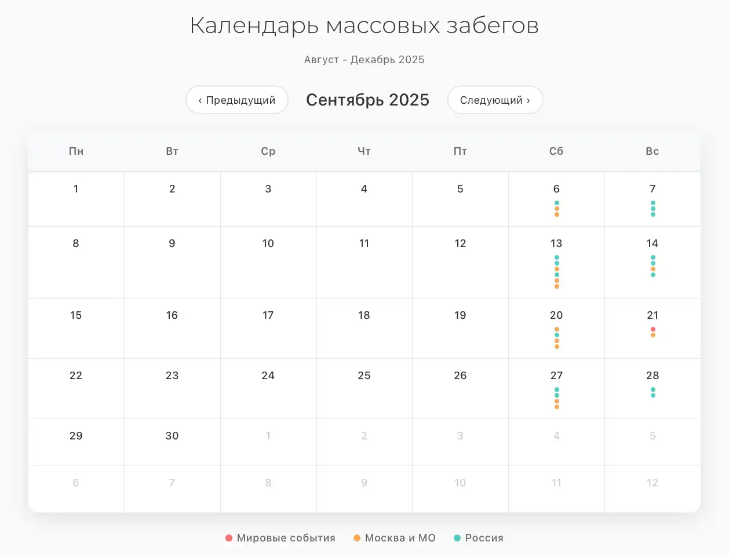Select day 18 of September
This screenshot has width=729, height=560.
pos(364,329)
